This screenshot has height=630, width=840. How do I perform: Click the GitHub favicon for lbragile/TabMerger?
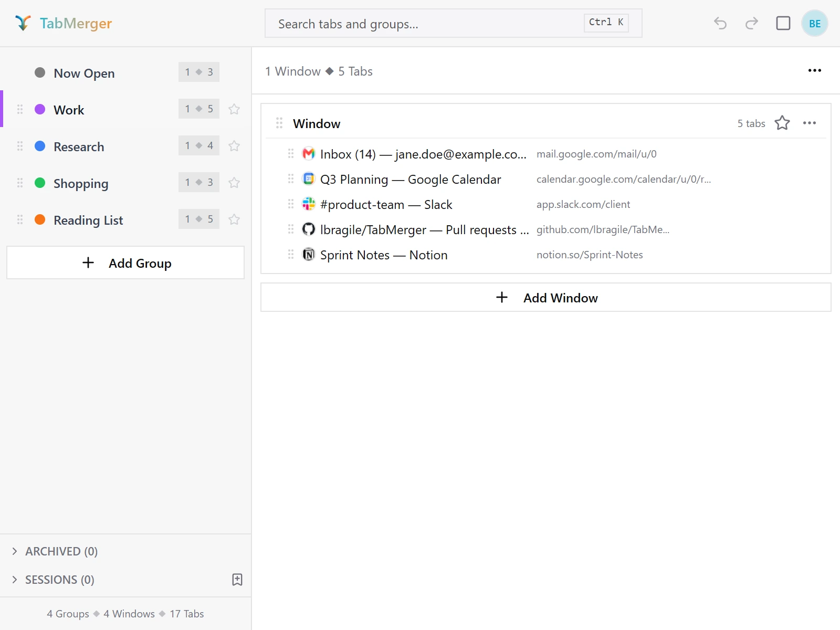point(309,229)
